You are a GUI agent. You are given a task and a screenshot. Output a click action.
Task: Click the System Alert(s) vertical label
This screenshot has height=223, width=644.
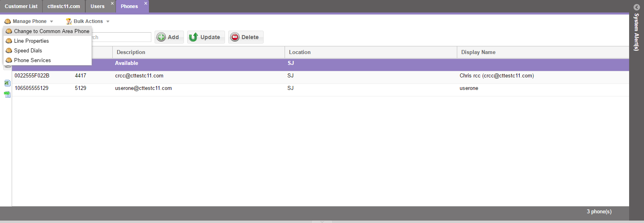pyautogui.click(x=636, y=32)
